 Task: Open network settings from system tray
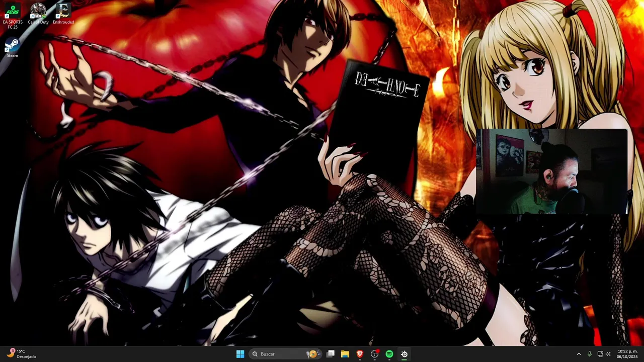click(x=600, y=354)
